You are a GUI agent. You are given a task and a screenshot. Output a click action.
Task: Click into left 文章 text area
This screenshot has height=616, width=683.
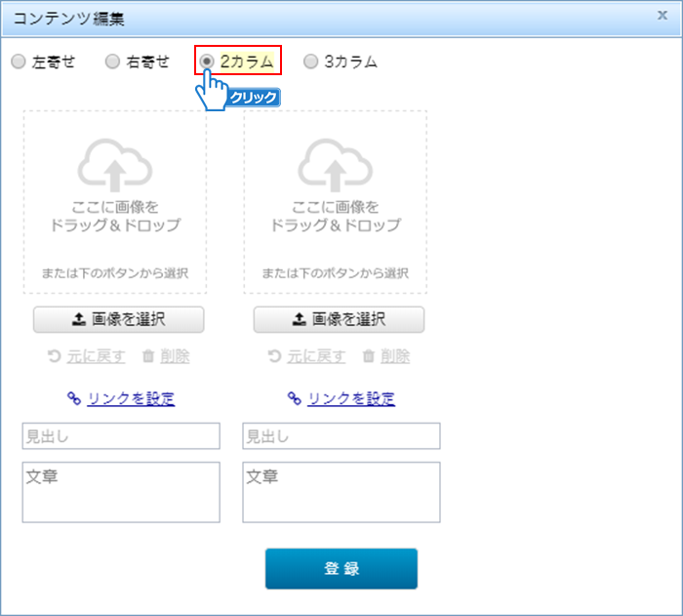(121, 493)
